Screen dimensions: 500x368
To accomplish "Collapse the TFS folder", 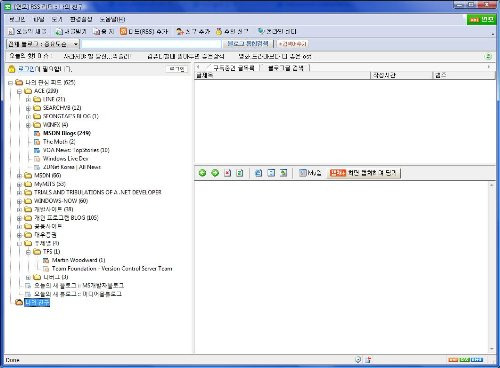I will [28, 252].
